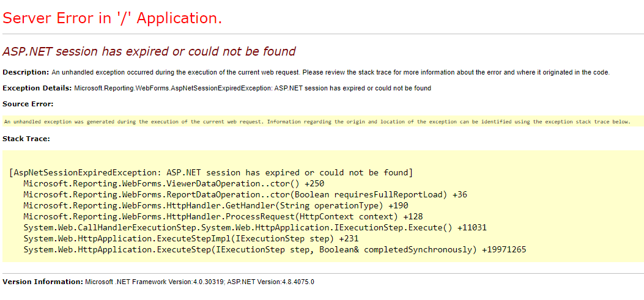The image size is (644, 300).
Task: Click the 'HttpHandler.GetHandler(String operationType) +190' line
Action: coord(216,206)
